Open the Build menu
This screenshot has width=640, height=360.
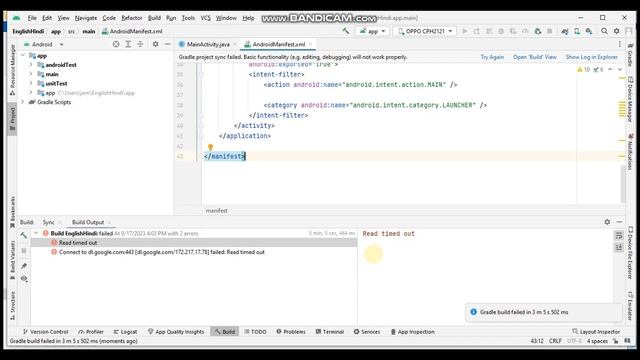pyautogui.click(x=154, y=18)
